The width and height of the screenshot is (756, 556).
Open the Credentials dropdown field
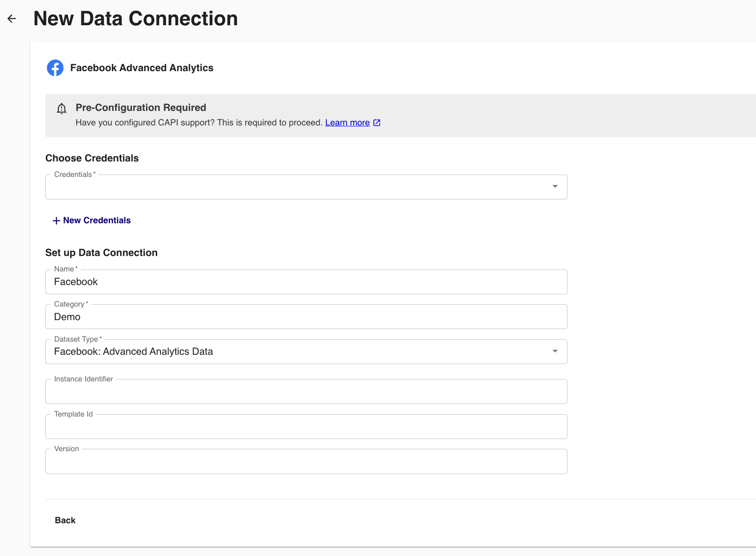[299, 187]
